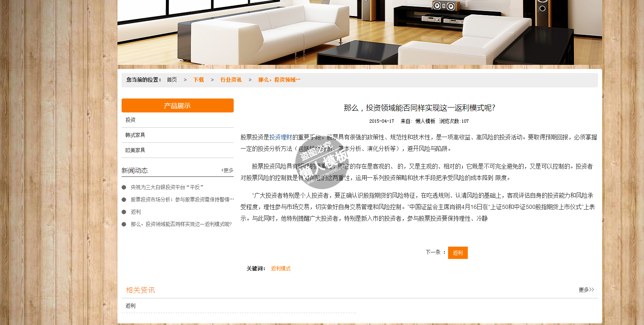Click the bullet icon beside 央视为三大白银 news
This screenshot has width=644, height=325.
[x=124, y=188]
